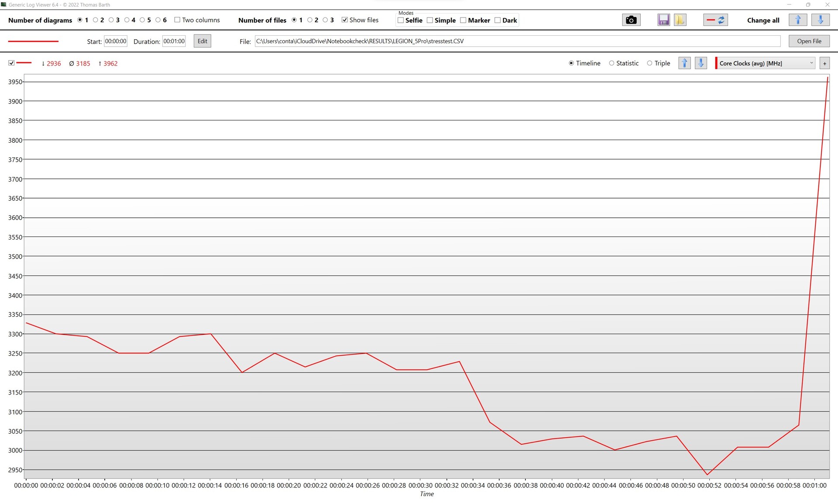
Task: Click the camera screenshot icon
Action: click(631, 20)
